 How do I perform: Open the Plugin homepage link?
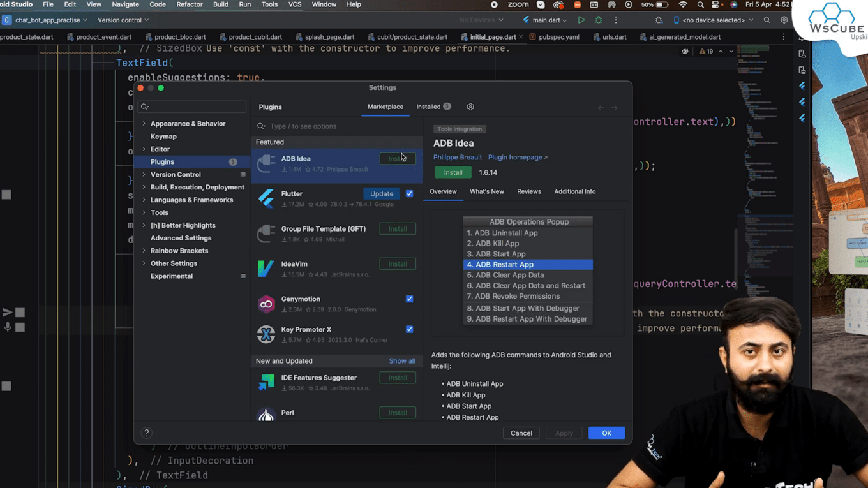click(518, 158)
